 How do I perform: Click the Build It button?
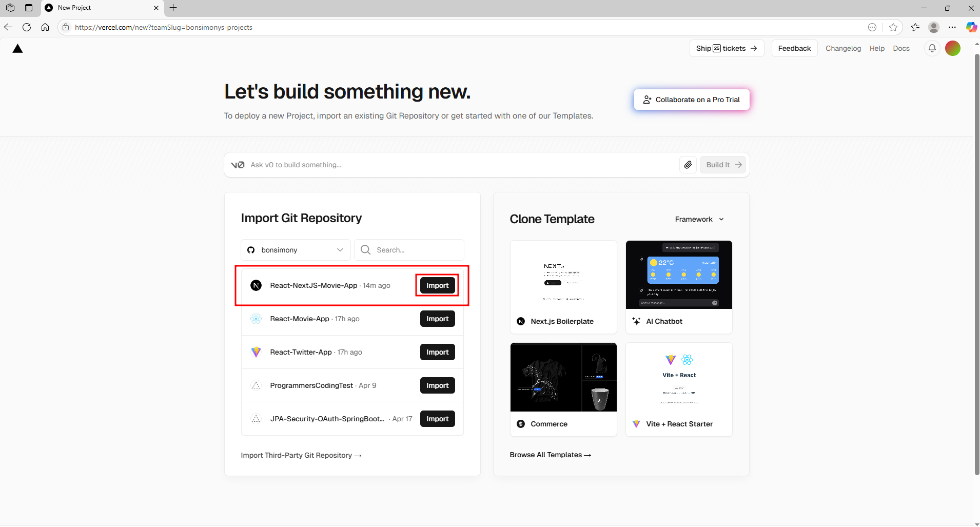tap(723, 165)
